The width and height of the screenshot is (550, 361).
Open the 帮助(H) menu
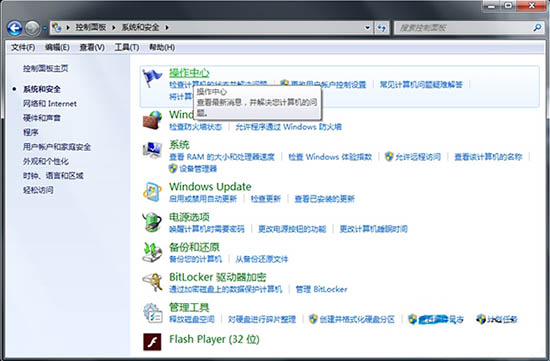pos(162,47)
